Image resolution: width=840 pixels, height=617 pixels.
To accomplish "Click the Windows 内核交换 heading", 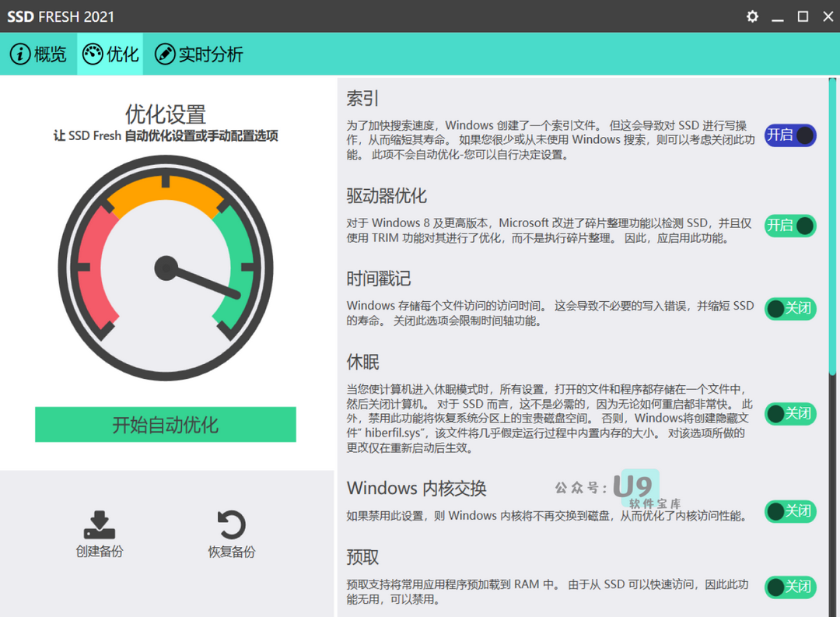I will [x=417, y=489].
